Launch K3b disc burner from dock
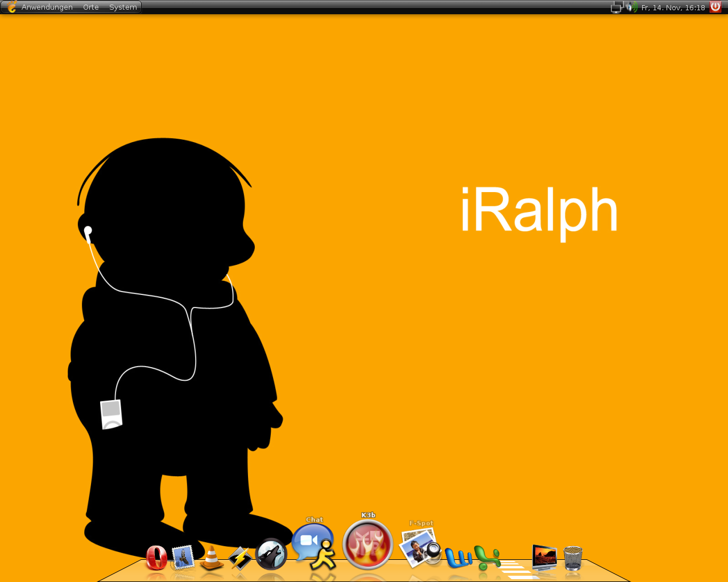 (x=368, y=544)
